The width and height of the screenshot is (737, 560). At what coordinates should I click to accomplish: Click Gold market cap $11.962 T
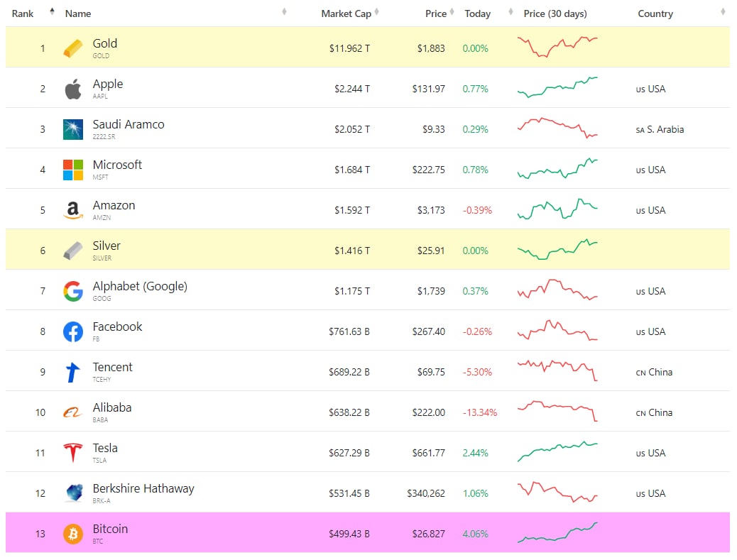349,48
